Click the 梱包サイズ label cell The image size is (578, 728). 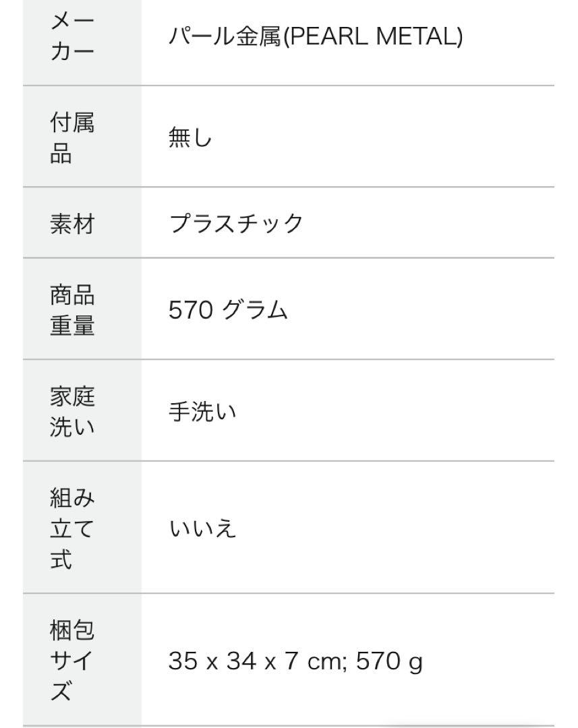(82, 660)
